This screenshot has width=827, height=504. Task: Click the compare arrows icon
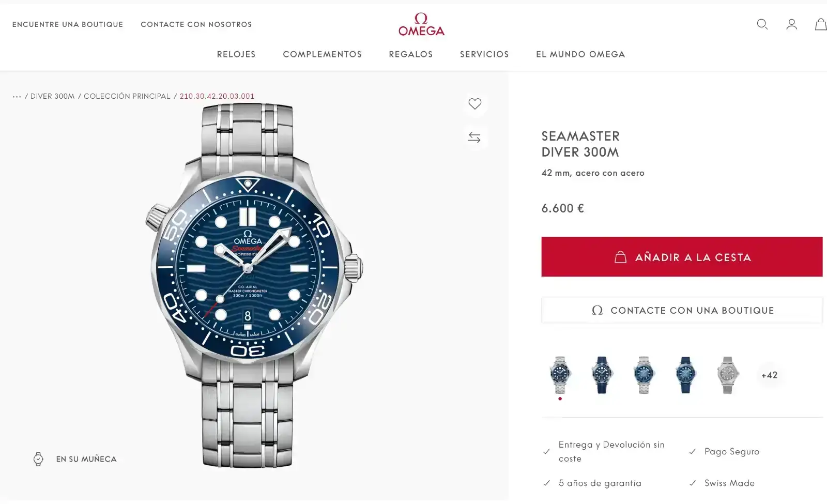click(474, 138)
